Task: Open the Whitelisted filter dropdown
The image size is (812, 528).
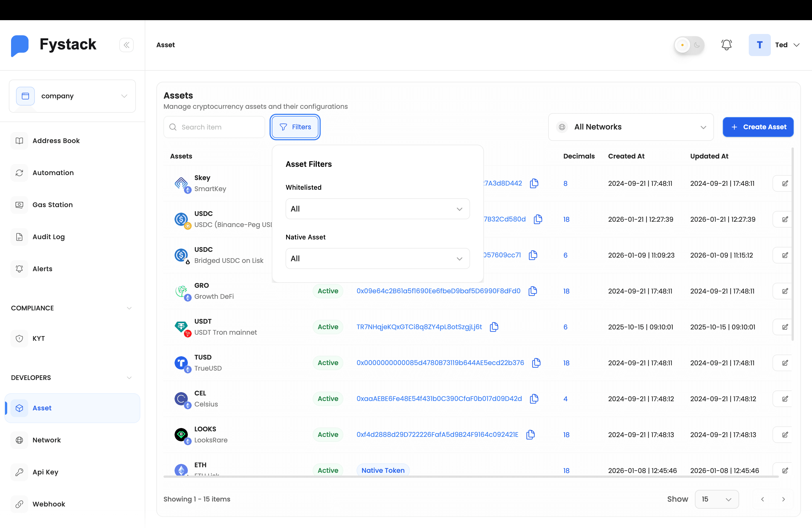Action: point(378,209)
